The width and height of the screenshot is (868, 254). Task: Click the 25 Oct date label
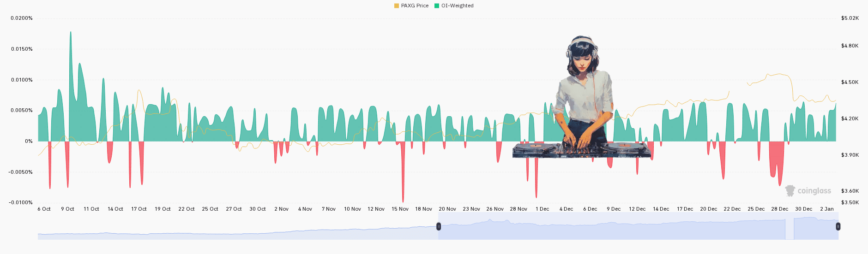(210, 209)
